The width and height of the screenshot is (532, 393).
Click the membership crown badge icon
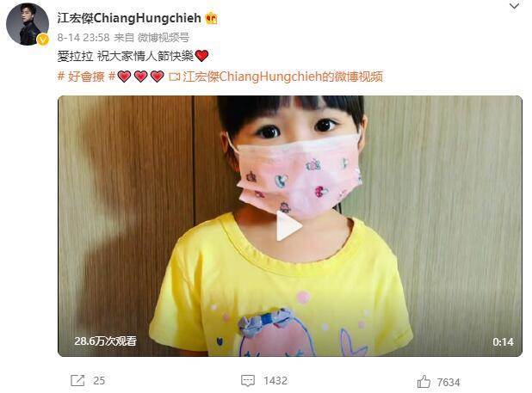coord(212,18)
